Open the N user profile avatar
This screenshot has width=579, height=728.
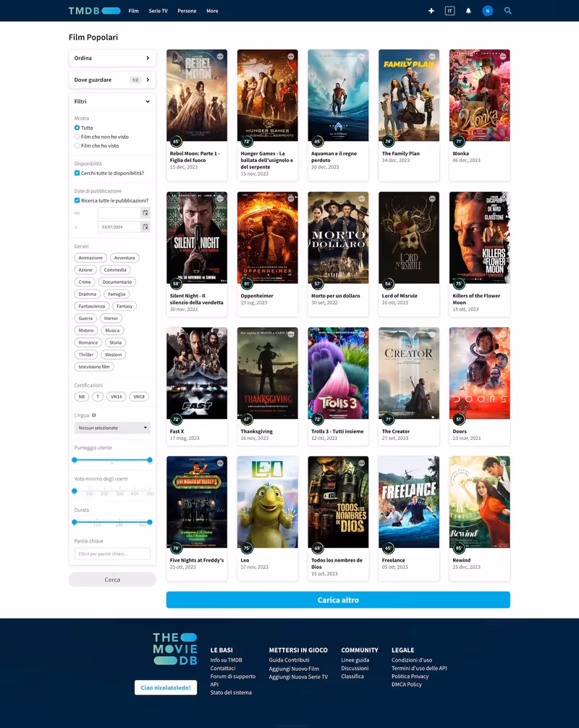(487, 11)
